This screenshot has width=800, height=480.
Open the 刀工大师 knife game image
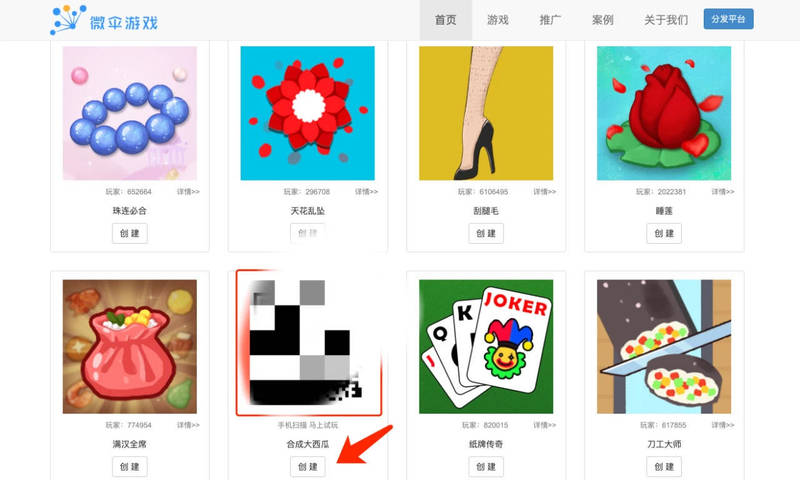click(x=664, y=346)
